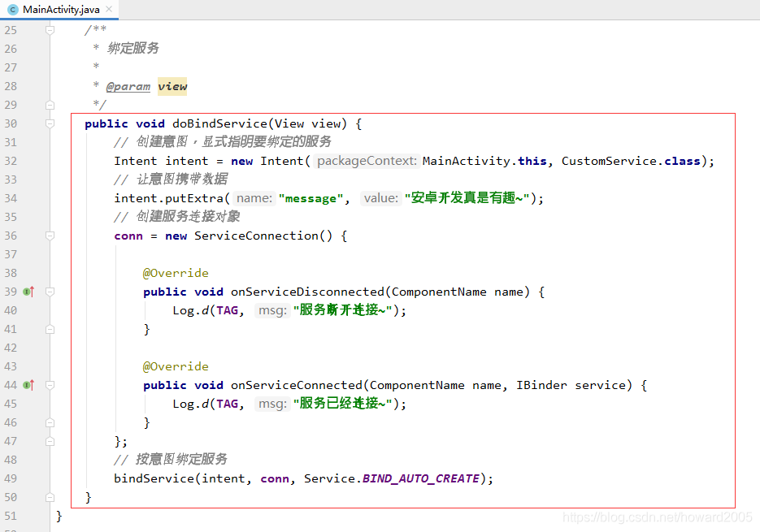Close the MainActivity.java tab
The width and height of the screenshot is (760, 532).
[x=109, y=9]
